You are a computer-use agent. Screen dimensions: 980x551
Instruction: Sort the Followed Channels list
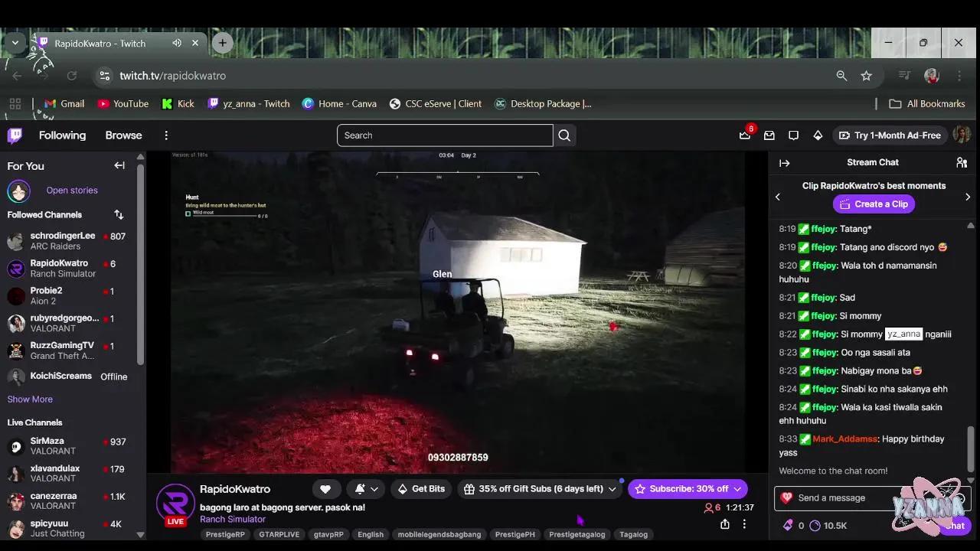(x=119, y=215)
